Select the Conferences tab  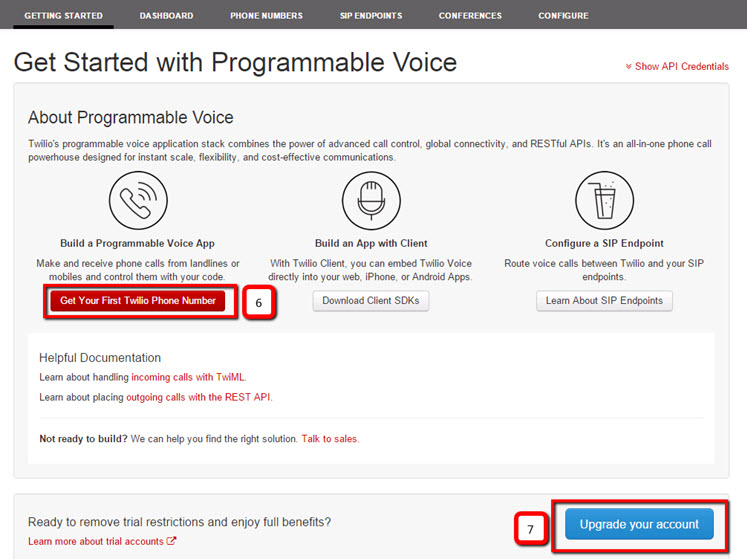click(x=470, y=16)
